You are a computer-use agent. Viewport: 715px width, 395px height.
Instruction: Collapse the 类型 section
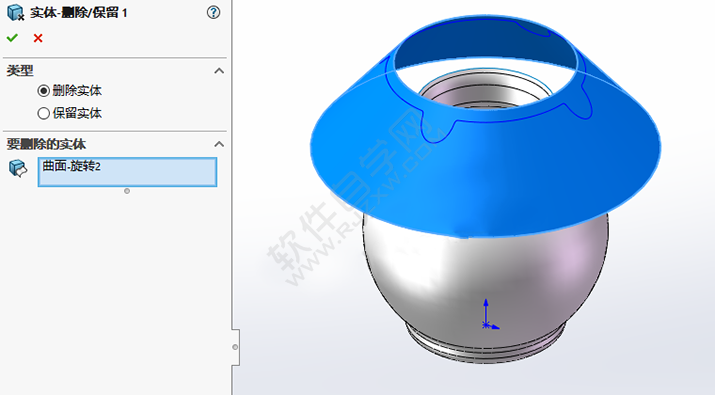tap(219, 71)
